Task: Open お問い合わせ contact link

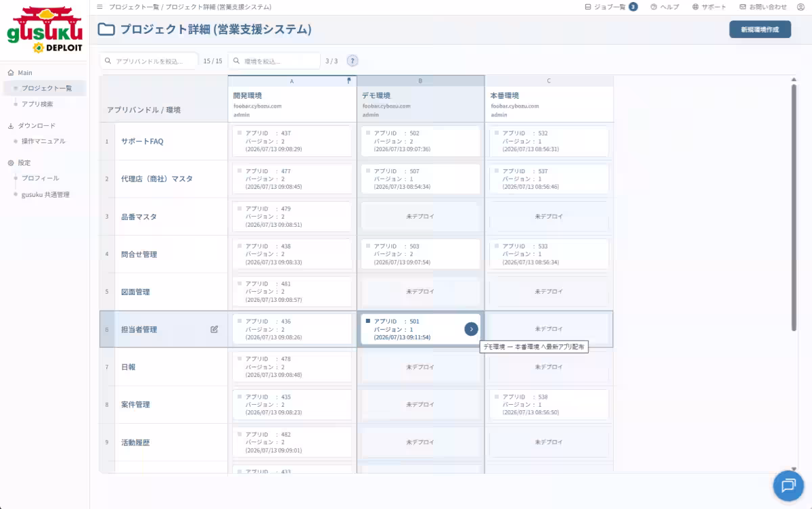Action: point(763,7)
